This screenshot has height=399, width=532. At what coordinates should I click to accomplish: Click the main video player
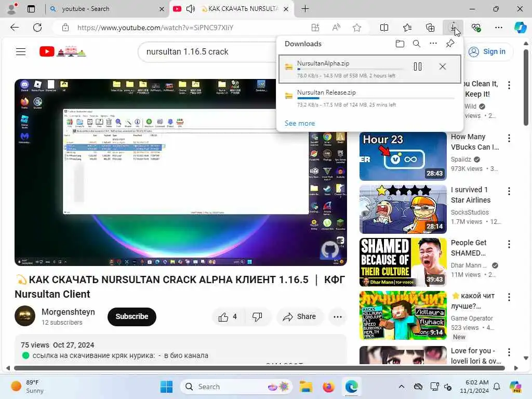pyautogui.click(x=180, y=172)
